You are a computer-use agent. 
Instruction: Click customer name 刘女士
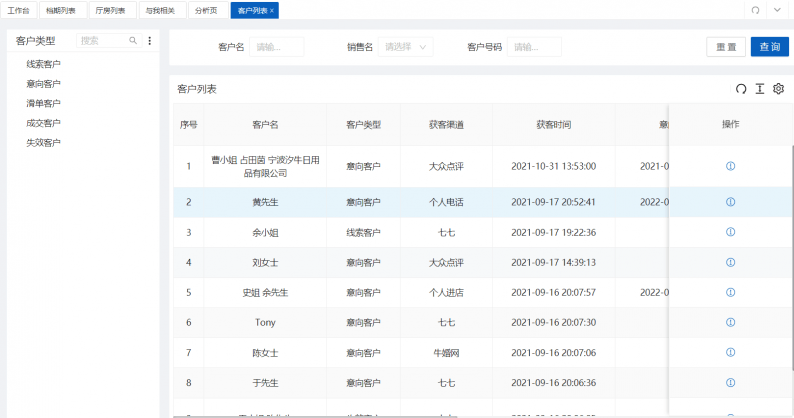coord(265,262)
